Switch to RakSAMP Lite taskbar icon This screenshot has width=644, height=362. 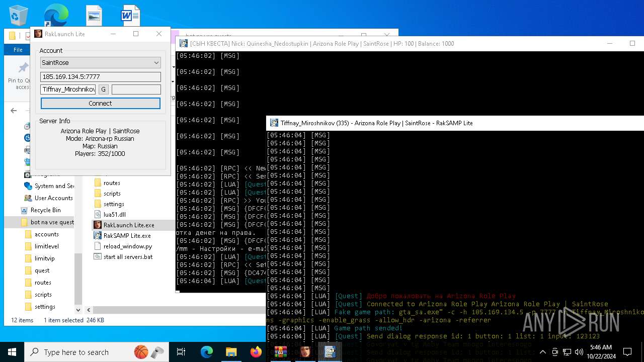[330, 352]
